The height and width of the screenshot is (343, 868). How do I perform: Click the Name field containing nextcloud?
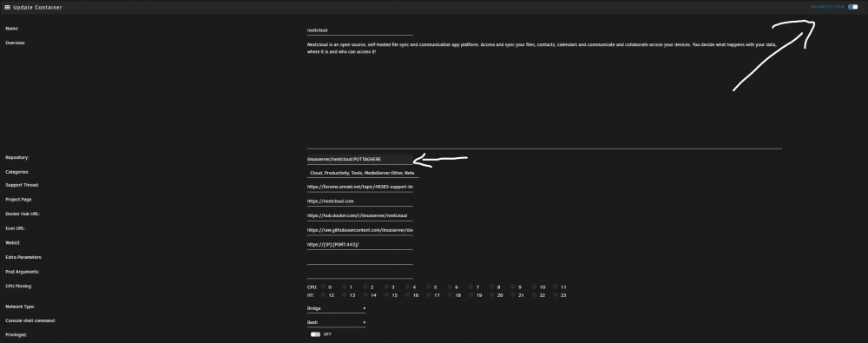pos(360,30)
